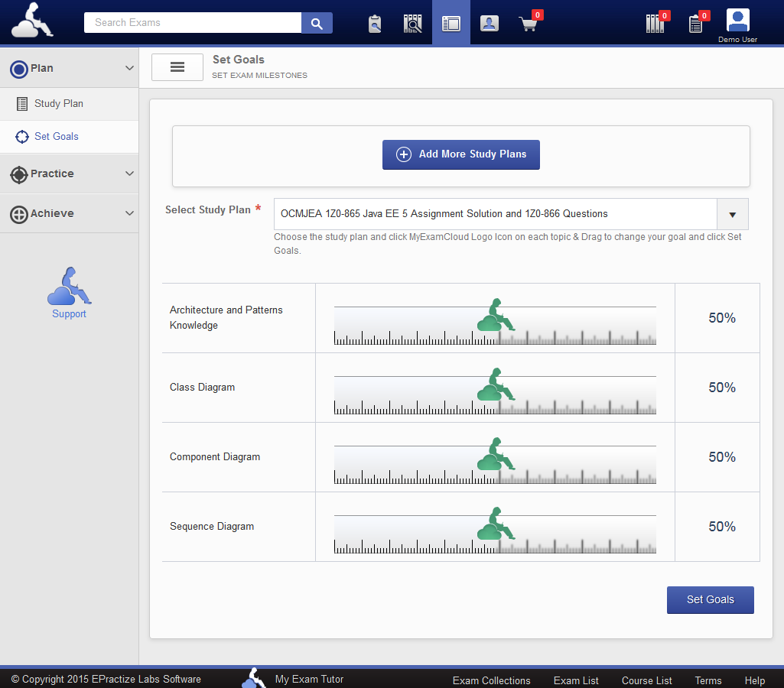The height and width of the screenshot is (688, 784).
Task: Click the Add More Study Plans button
Action: [461, 154]
